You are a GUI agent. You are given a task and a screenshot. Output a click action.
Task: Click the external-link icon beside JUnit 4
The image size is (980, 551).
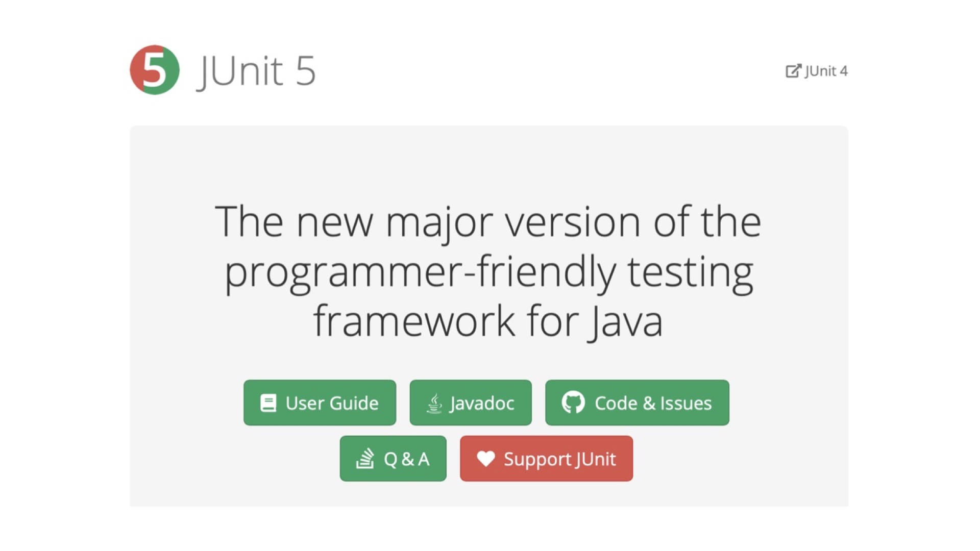793,70
